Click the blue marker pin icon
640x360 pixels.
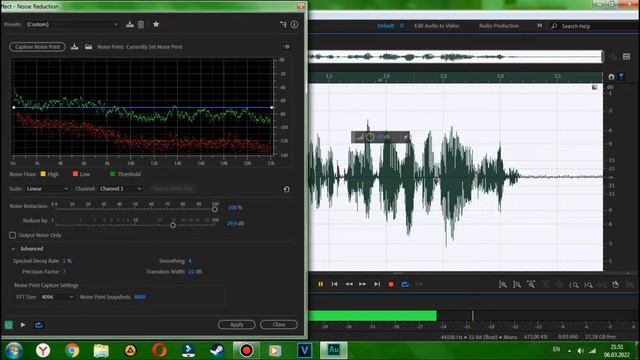[621, 76]
